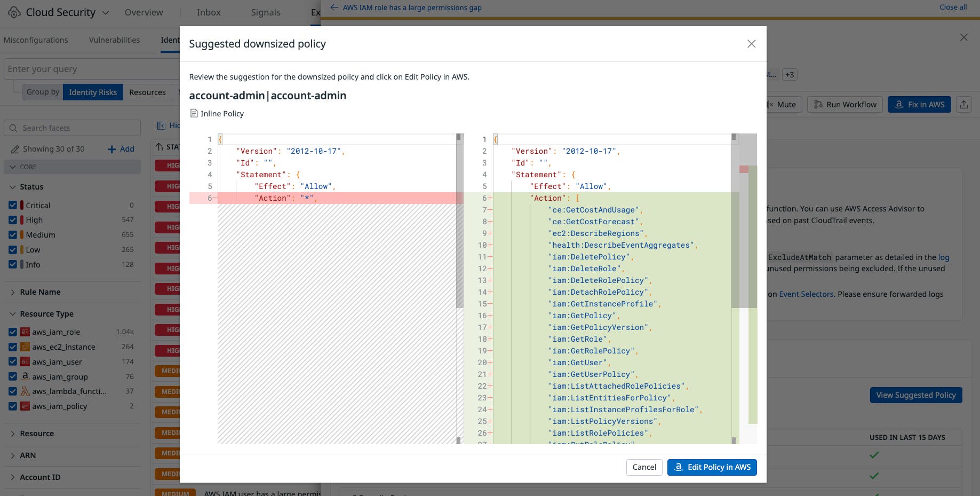Click the Edit Policy in AWS button
Viewport: 980px width, 496px height.
[712, 467]
